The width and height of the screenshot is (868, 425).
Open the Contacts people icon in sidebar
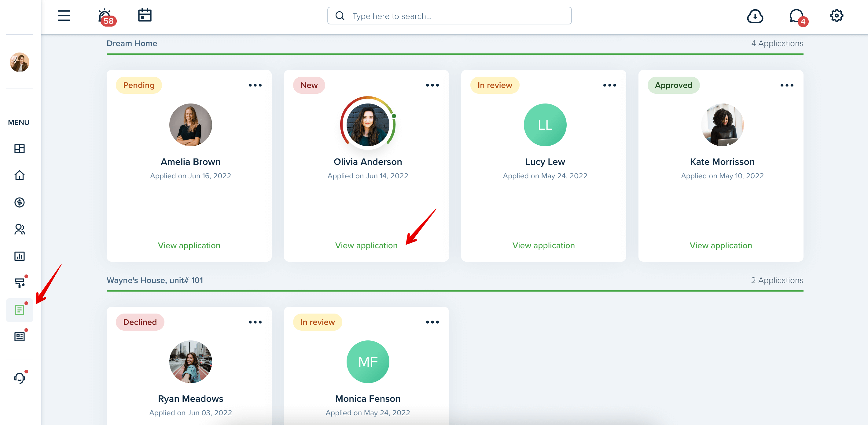click(x=20, y=229)
